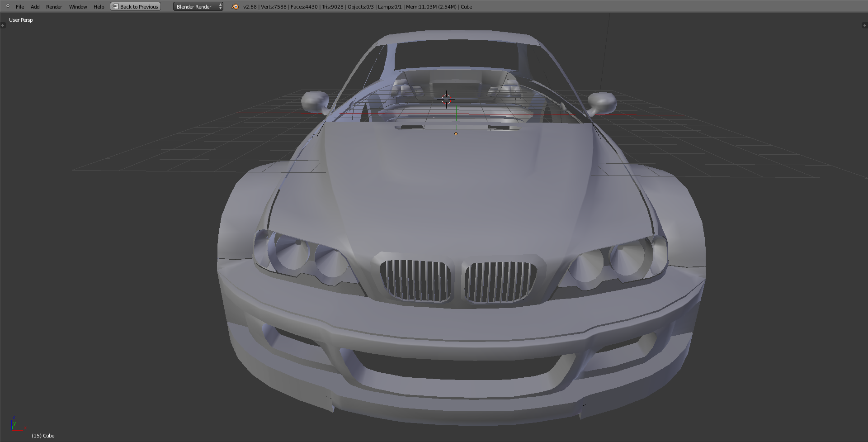This screenshot has width=868, height=442.
Task: Click the Lamps:0/1 statistic
Action: [390, 7]
